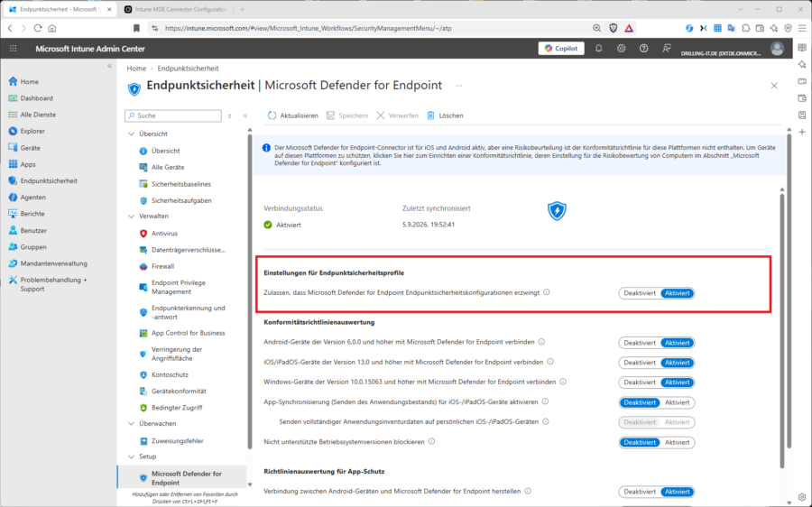Image resolution: width=812 pixels, height=507 pixels.
Task: Set Android 6.0.0 connection to Deaktiviert
Action: pyautogui.click(x=640, y=343)
